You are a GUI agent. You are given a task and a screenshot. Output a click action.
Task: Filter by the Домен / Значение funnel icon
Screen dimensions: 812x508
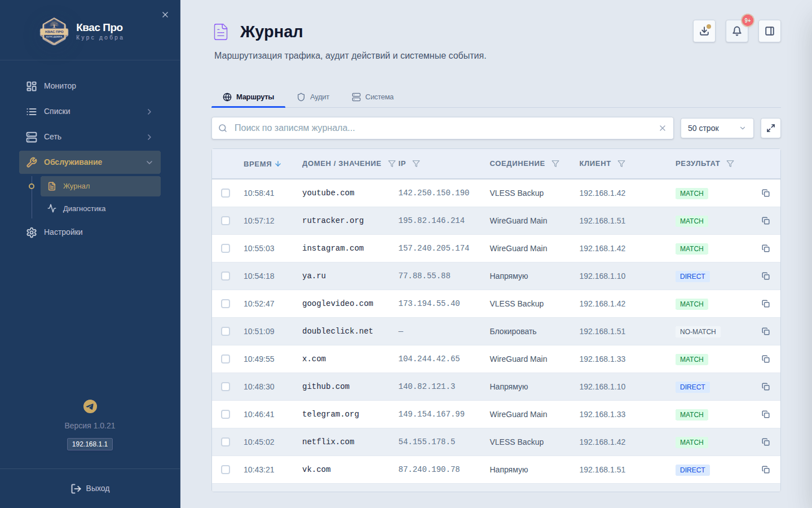392,164
